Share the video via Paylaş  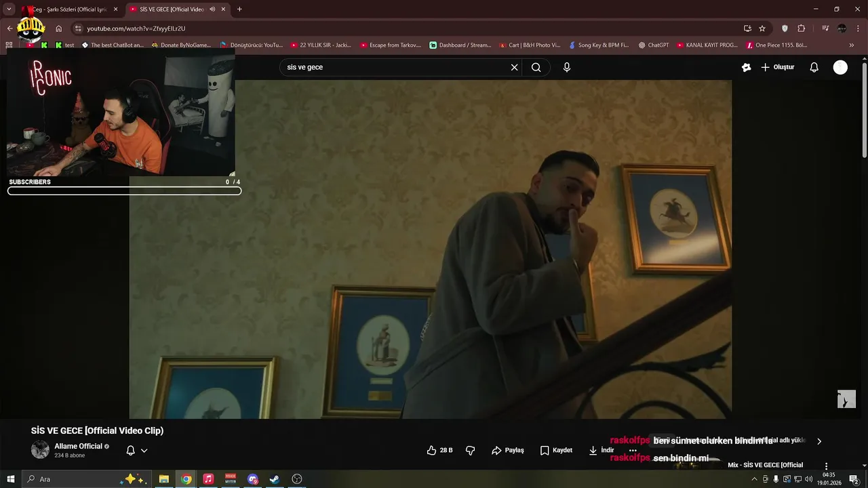[x=508, y=450]
